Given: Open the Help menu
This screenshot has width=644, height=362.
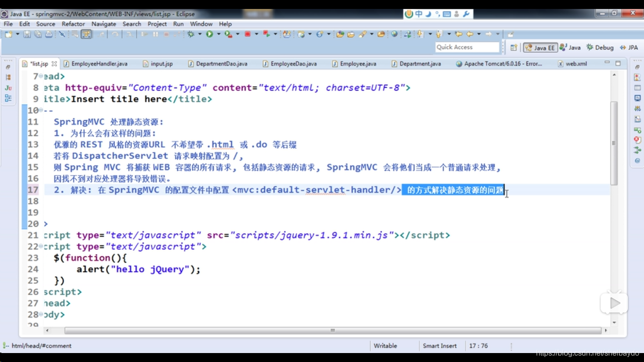Looking at the screenshot, I should tap(225, 24).
